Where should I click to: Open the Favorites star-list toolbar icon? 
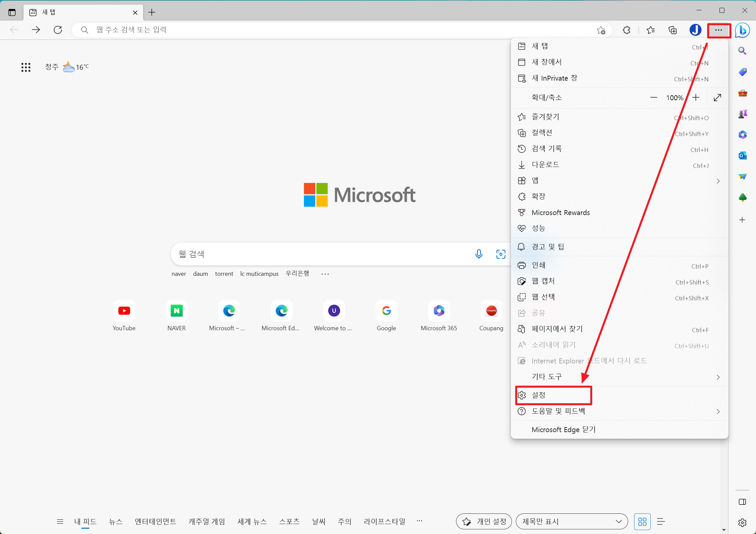[650, 30]
